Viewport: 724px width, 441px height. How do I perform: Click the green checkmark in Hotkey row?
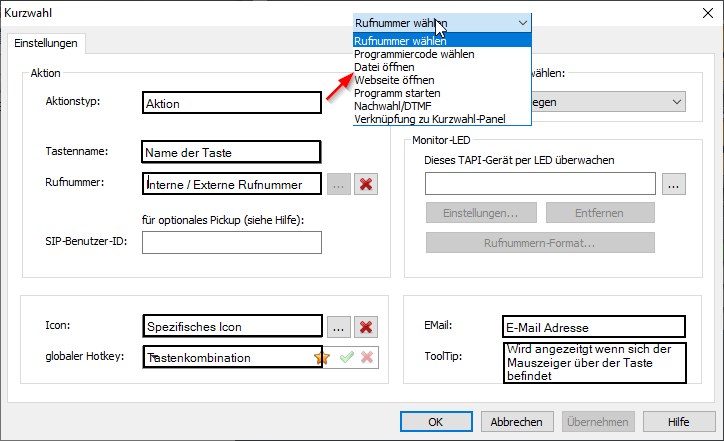pyautogui.click(x=346, y=357)
